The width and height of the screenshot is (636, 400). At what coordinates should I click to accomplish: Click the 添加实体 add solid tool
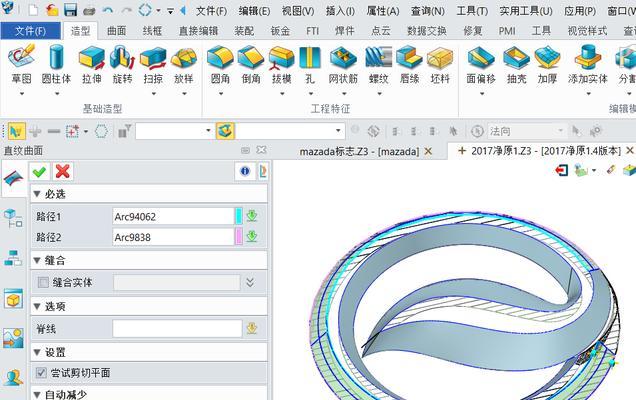coord(588,65)
